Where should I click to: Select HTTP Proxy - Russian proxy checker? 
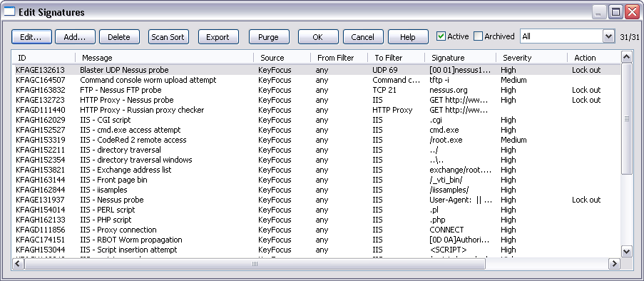[316, 110]
